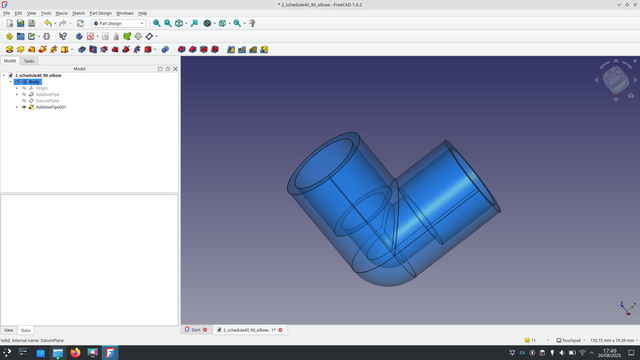Open the Sketch menu
Image resolution: width=640 pixels, height=360 pixels.
[x=78, y=13]
